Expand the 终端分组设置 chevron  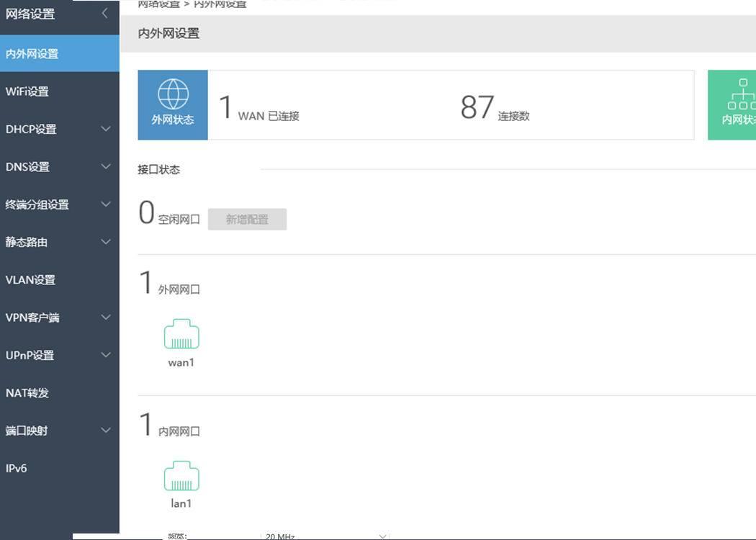(106, 204)
